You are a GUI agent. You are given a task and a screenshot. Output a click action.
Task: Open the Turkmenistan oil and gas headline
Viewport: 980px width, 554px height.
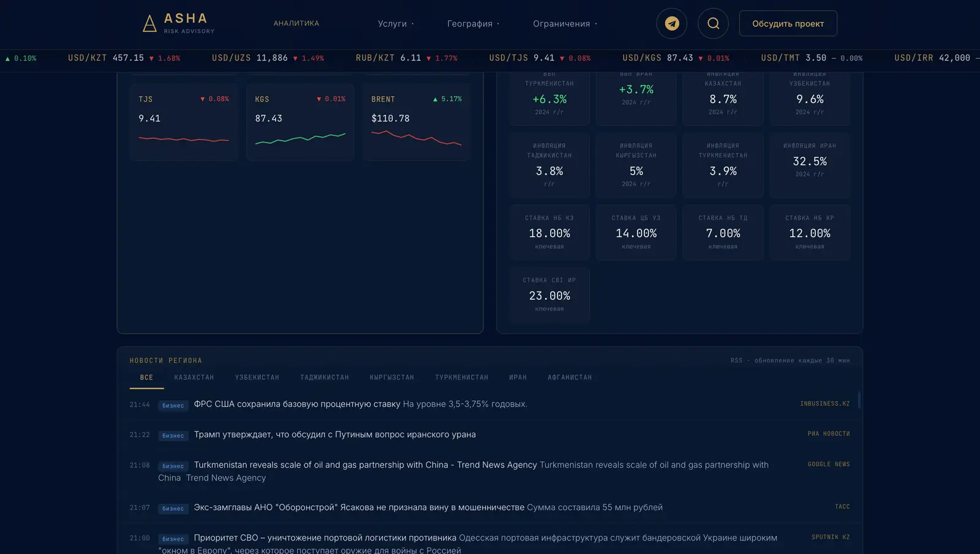point(366,465)
